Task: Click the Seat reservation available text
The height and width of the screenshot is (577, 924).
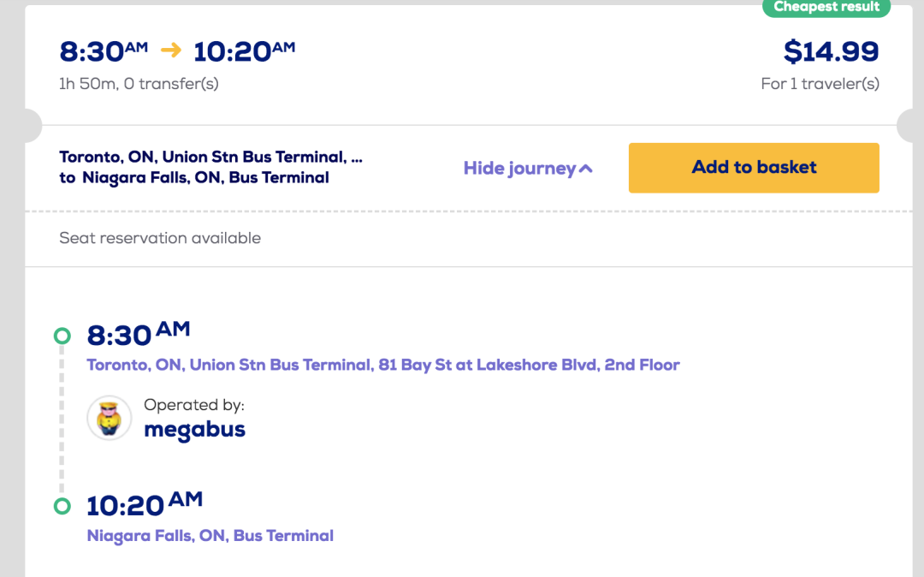Action: point(160,238)
